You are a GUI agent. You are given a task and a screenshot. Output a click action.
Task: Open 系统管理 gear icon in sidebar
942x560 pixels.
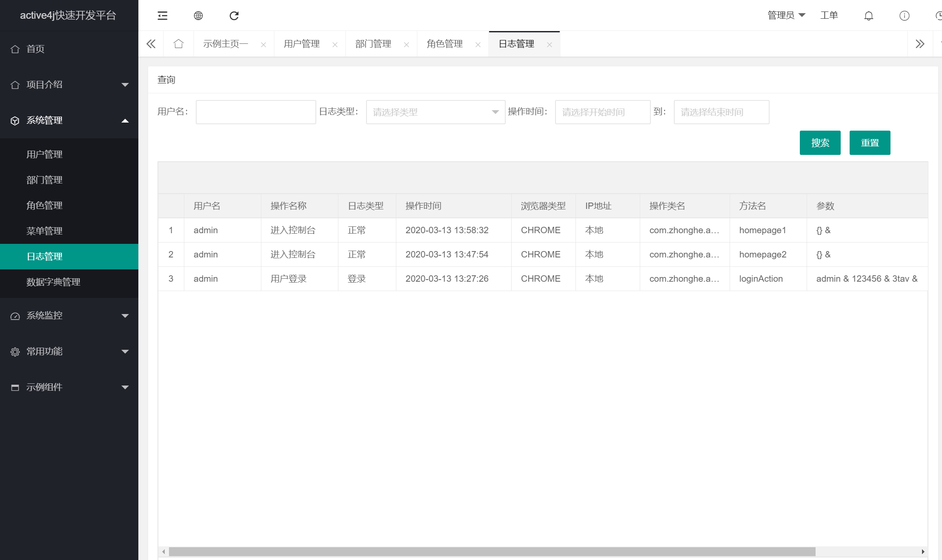click(x=15, y=120)
